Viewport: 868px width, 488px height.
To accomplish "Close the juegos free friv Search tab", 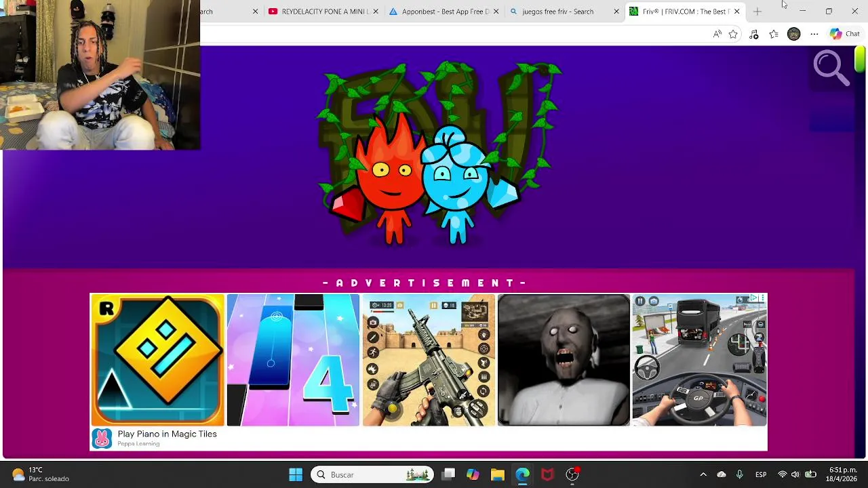I will pos(616,12).
